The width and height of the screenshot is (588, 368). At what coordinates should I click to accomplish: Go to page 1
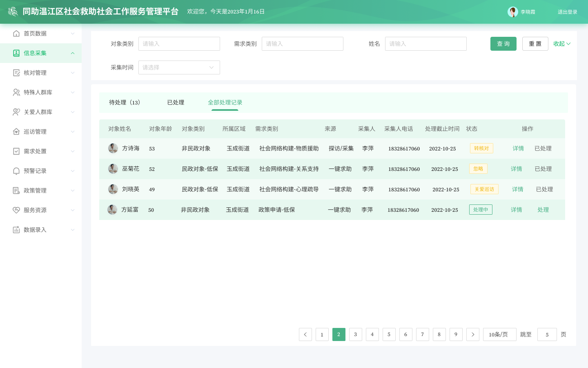[322, 334]
